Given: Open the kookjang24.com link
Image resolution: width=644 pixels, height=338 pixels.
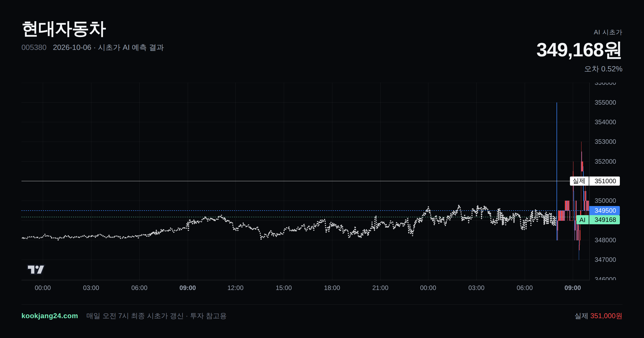Looking at the screenshot, I should 50,316.
